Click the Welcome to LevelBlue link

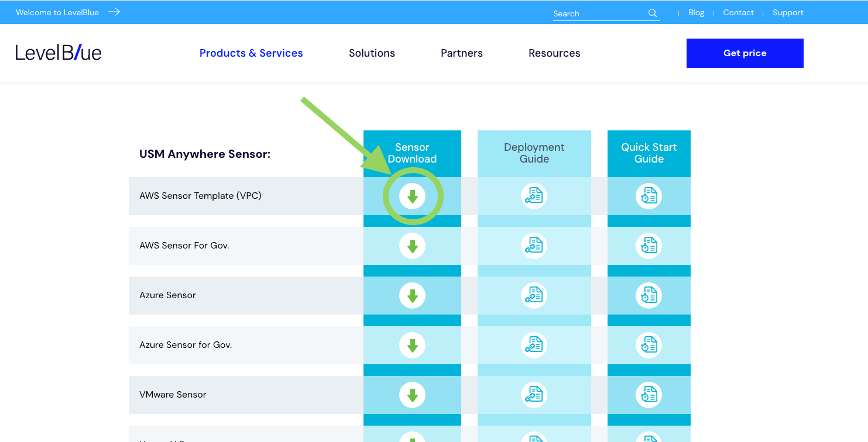pos(57,12)
